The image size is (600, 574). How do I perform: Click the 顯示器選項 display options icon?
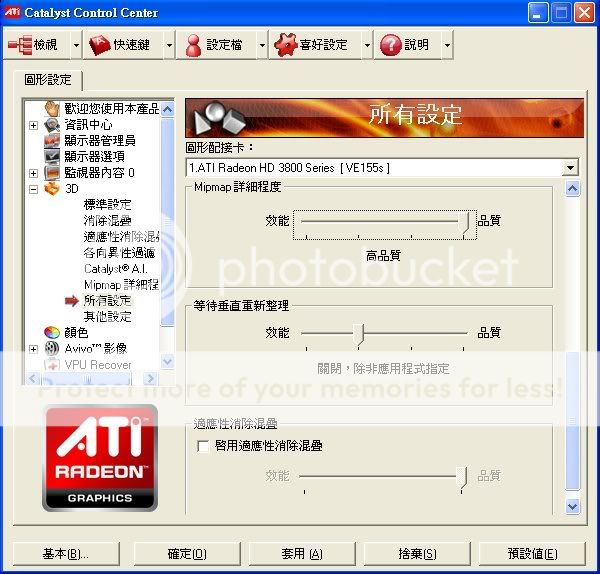52,157
